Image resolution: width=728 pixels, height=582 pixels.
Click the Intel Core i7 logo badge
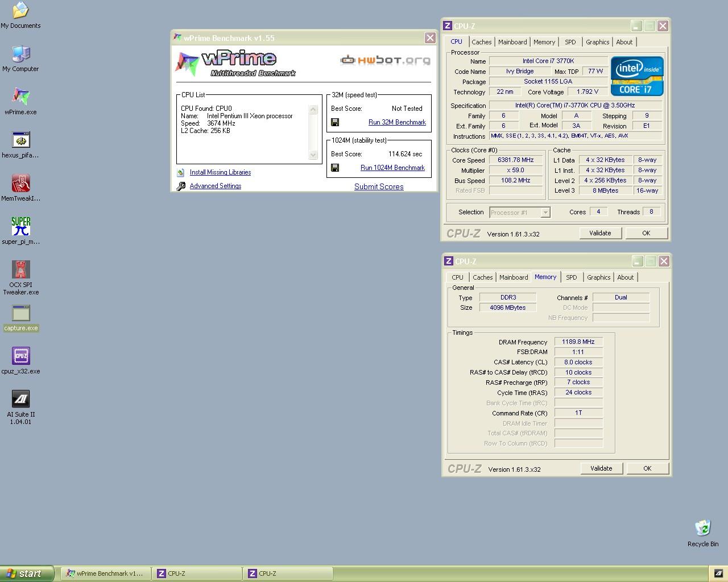point(637,76)
